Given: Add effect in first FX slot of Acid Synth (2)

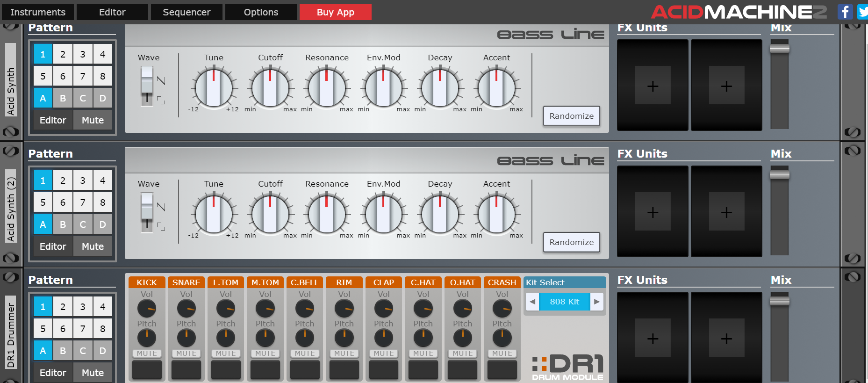Looking at the screenshot, I should (x=653, y=211).
